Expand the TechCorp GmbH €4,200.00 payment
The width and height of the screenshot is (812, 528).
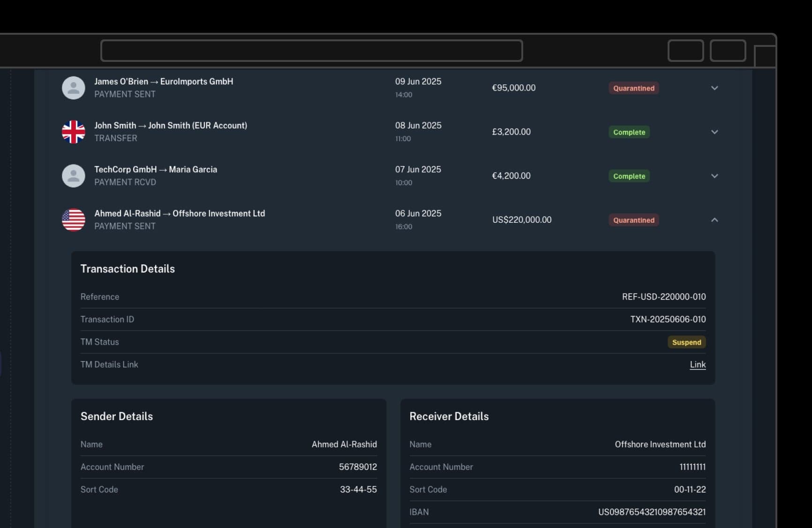click(714, 176)
